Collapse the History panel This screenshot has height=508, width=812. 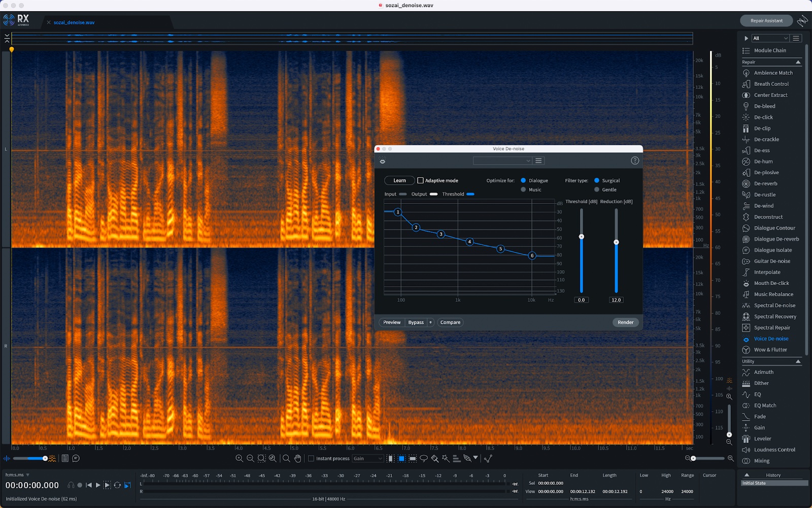click(x=747, y=475)
